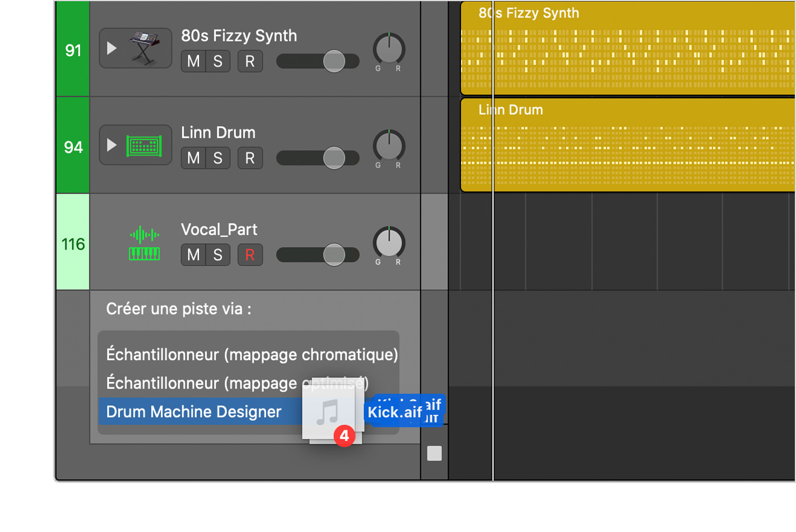Disable record on Vocal_Part track
The image size is (796, 532).
pos(250,255)
